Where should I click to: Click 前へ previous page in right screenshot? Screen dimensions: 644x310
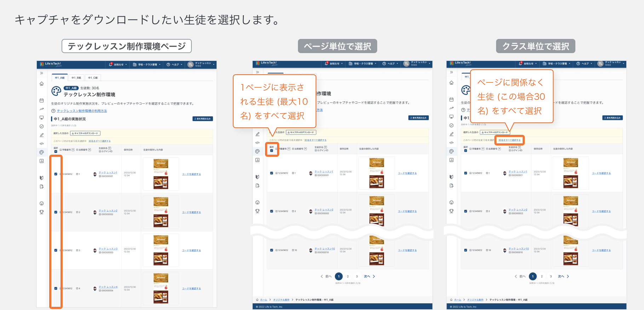[x=520, y=276]
